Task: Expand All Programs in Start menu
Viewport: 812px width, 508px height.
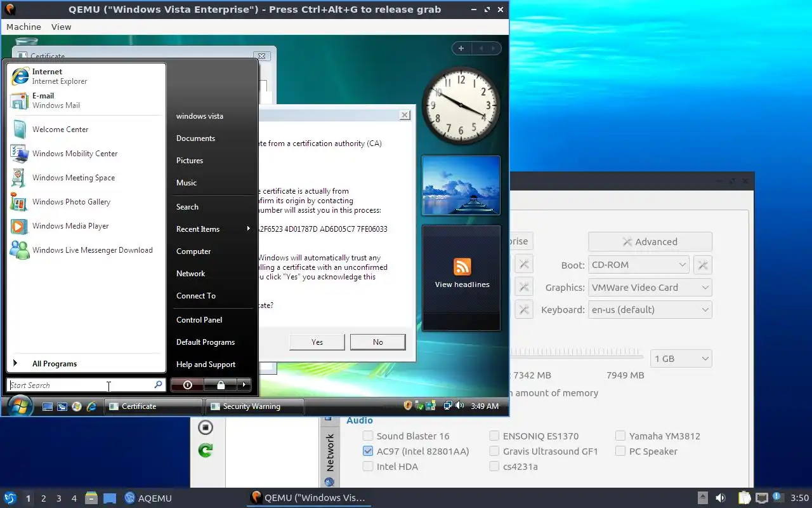Action: tap(86, 364)
